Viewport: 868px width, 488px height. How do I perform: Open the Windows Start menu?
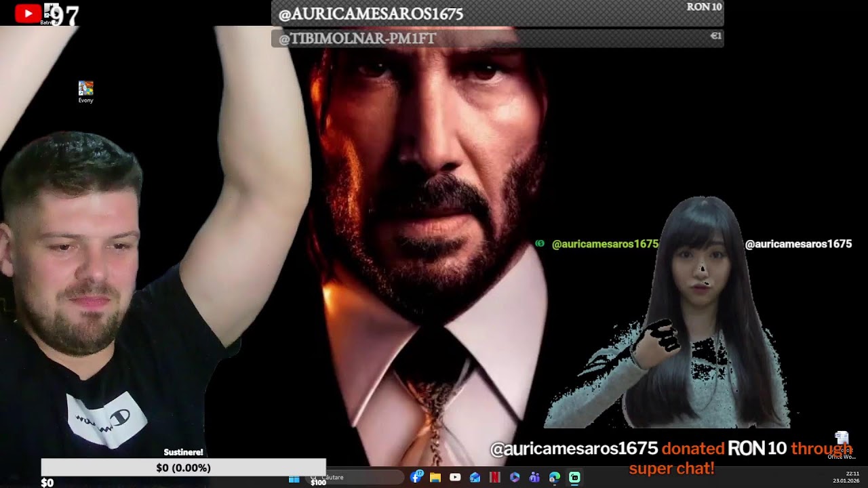click(x=294, y=478)
